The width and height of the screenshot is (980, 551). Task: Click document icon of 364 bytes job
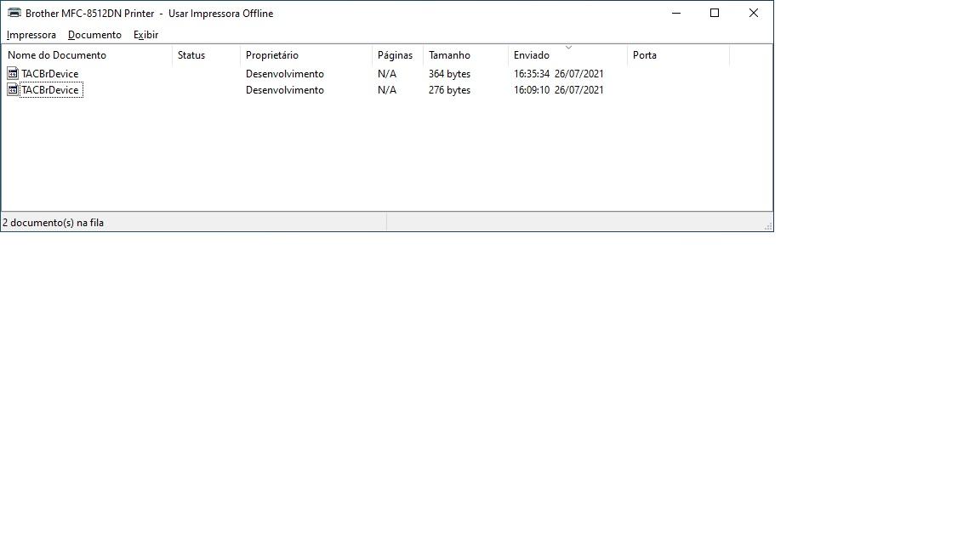click(x=13, y=73)
